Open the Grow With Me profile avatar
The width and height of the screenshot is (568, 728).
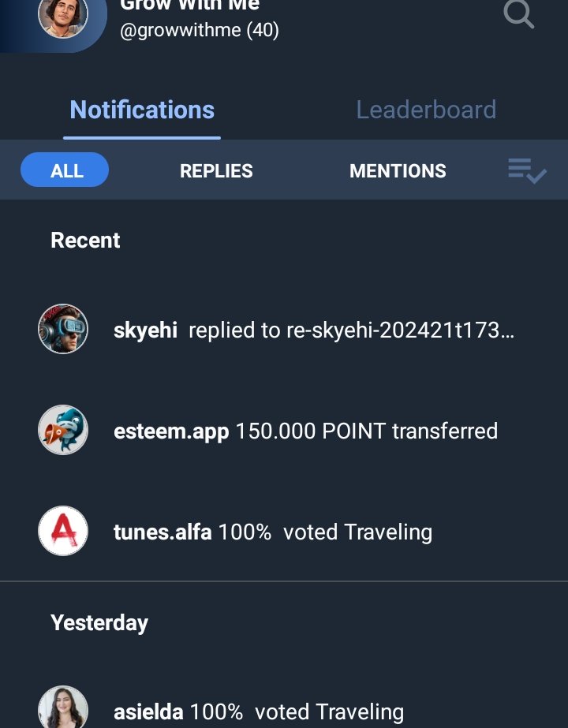tap(63, 16)
